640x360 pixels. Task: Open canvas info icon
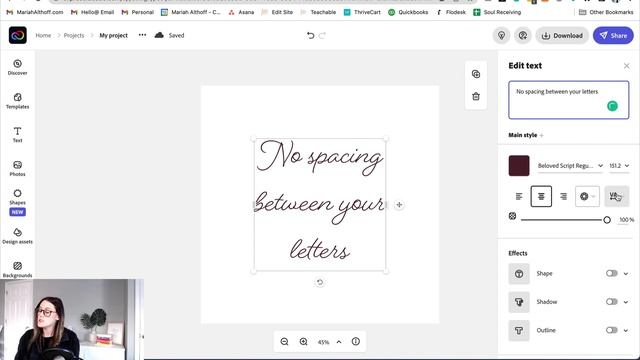pyautogui.click(x=356, y=341)
